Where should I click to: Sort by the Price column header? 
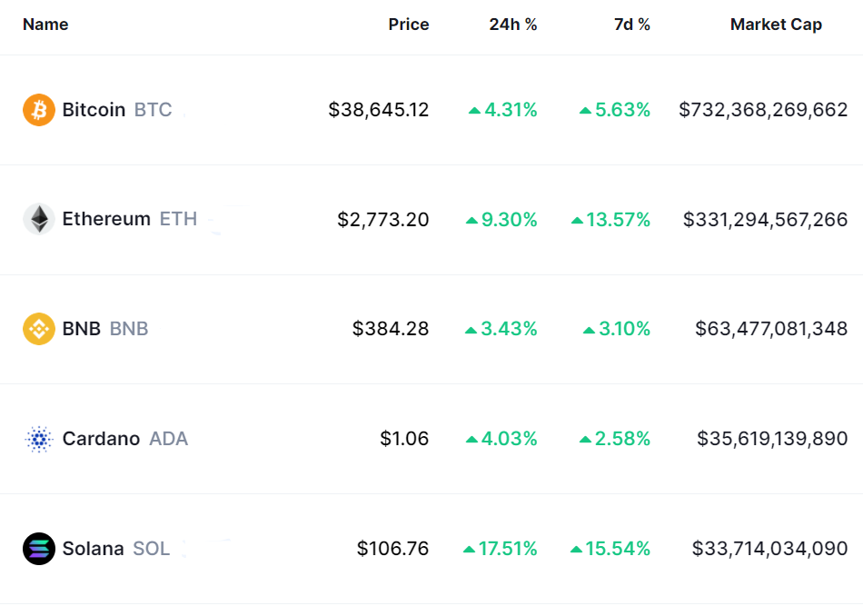coord(408,25)
